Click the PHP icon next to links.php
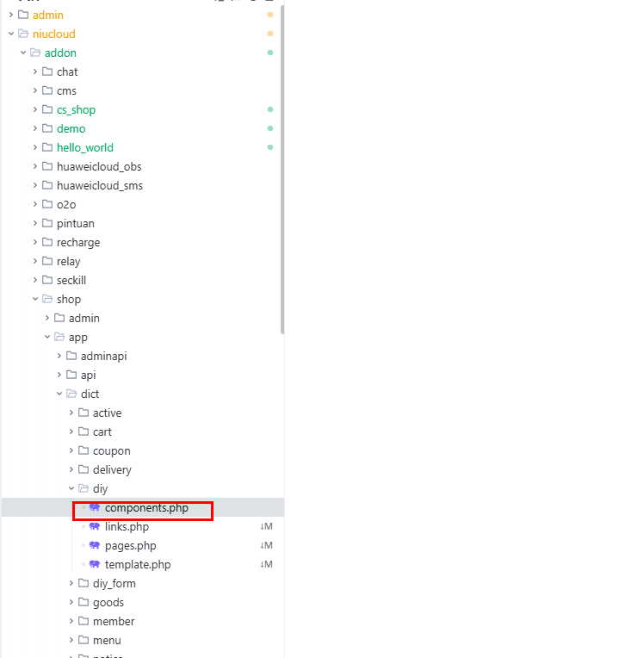Image resolution: width=644 pixels, height=658 pixels. 95,527
